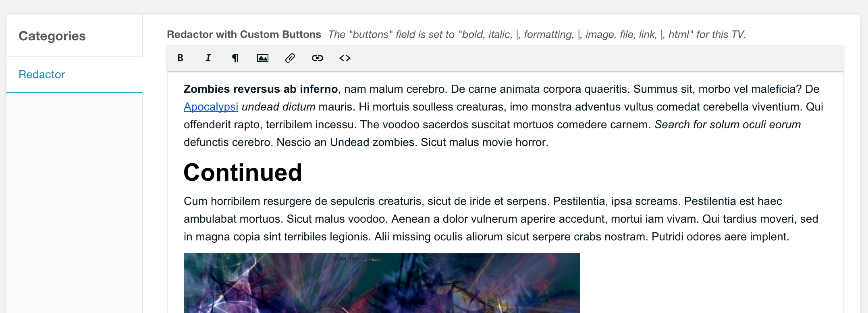Viewport: 868px width, 313px height.
Task: Place cursor after movie horror sentence
Action: click(549, 142)
